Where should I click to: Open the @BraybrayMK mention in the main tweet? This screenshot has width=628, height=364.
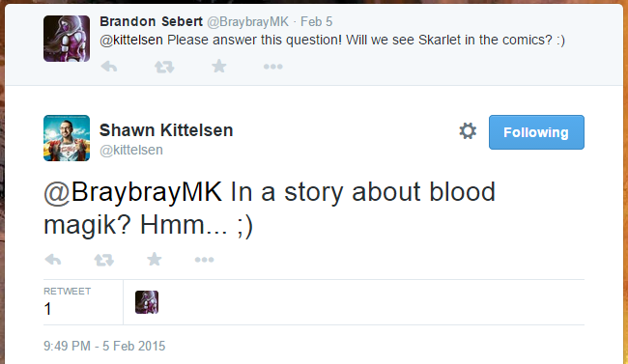[132, 192]
